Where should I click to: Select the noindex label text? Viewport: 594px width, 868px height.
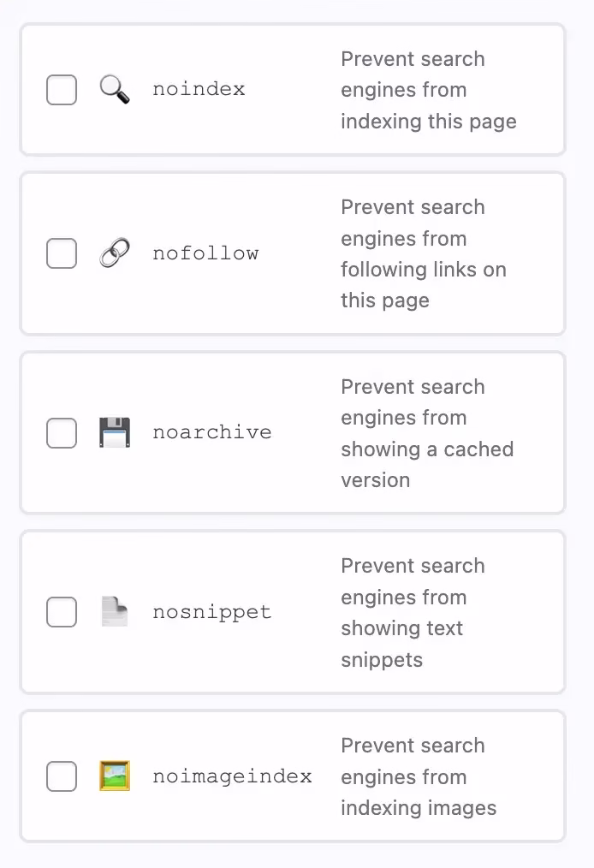(198, 89)
